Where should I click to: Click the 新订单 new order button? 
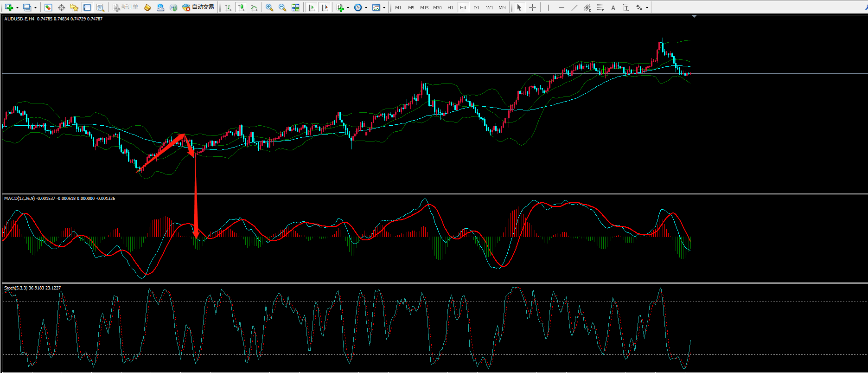pyautogui.click(x=126, y=7)
